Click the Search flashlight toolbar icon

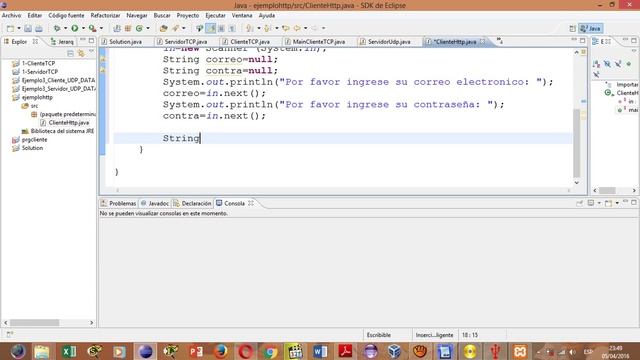pos(175,28)
